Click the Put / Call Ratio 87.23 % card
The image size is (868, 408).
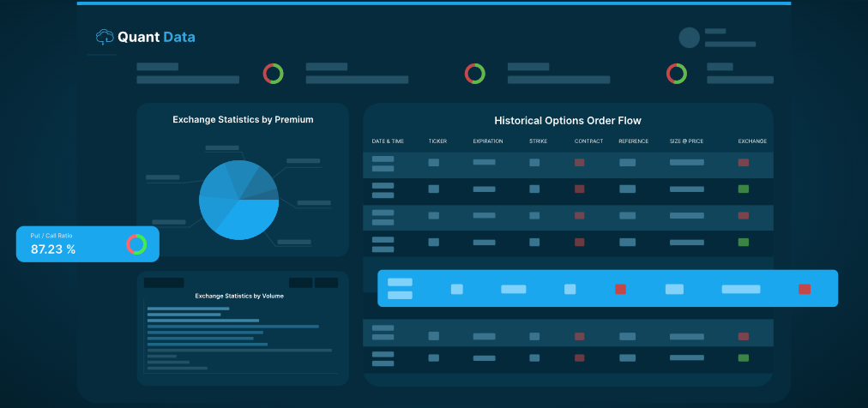(x=87, y=243)
